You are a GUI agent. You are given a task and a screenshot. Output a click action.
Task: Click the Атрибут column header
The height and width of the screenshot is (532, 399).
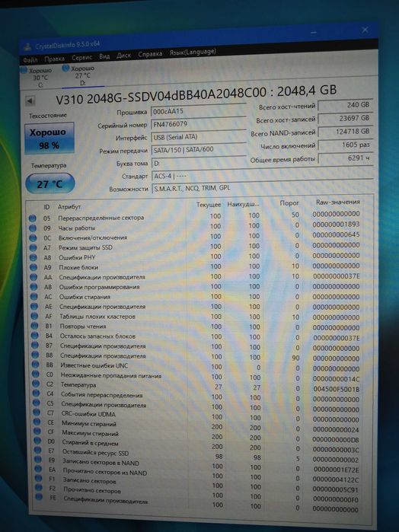69,207
